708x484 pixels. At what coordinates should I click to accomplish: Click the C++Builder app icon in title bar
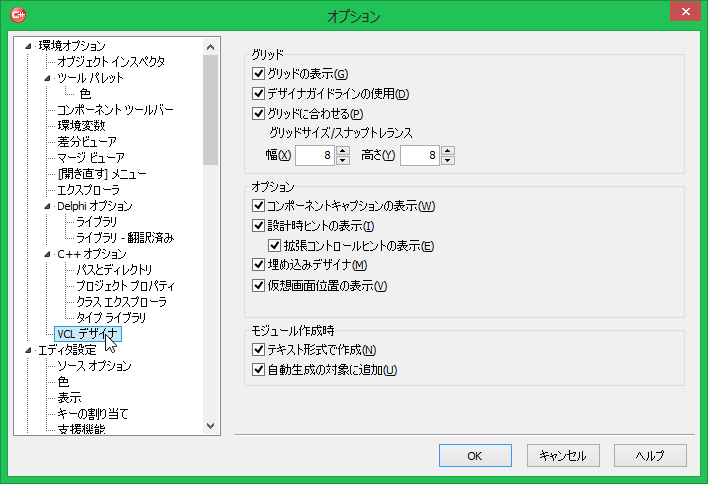tap(18, 15)
